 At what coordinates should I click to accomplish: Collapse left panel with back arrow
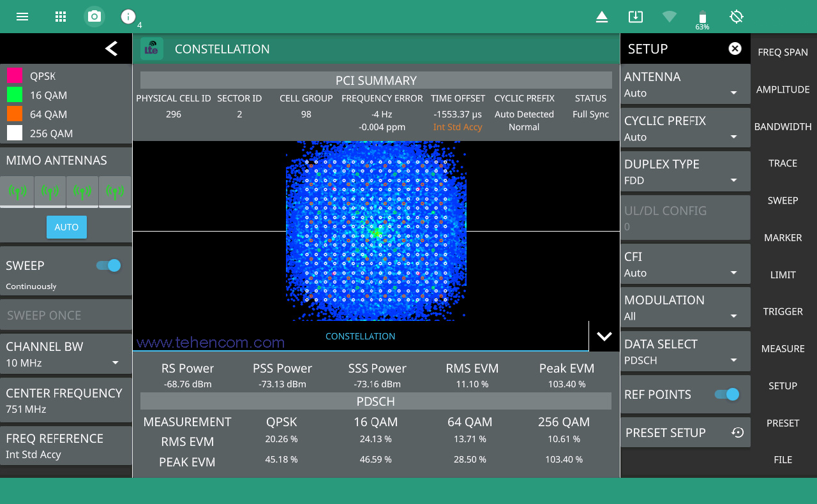pyautogui.click(x=112, y=48)
